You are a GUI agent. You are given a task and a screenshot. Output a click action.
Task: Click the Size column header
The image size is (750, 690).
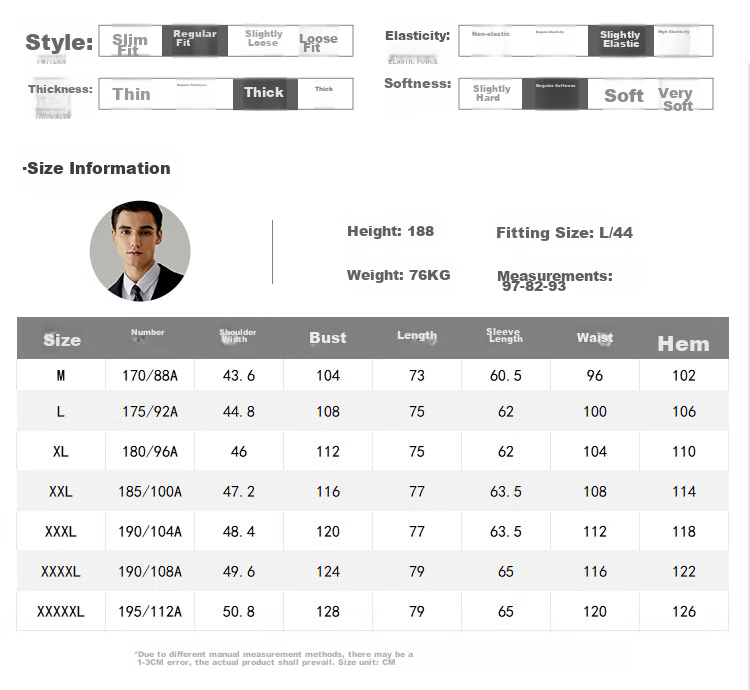tap(62, 340)
